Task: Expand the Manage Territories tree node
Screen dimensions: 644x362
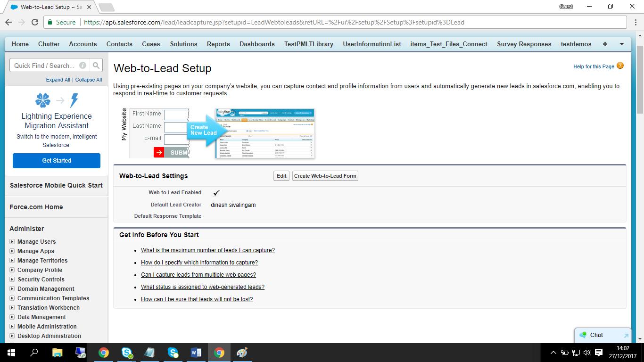Action: 12,260
